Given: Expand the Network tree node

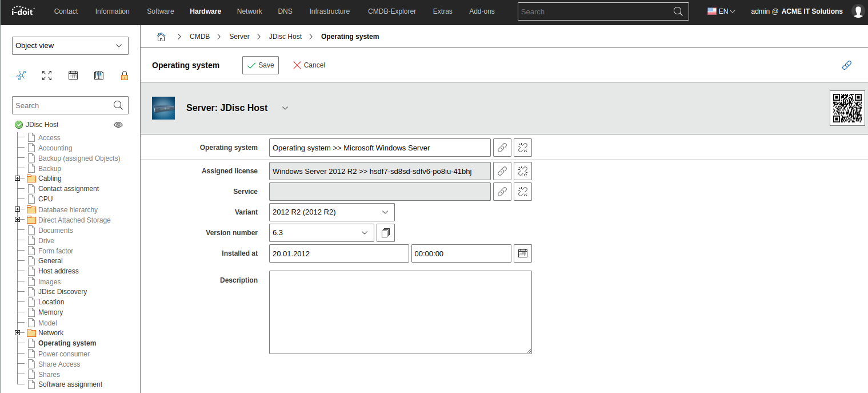Looking at the screenshot, I should point(17,333).
